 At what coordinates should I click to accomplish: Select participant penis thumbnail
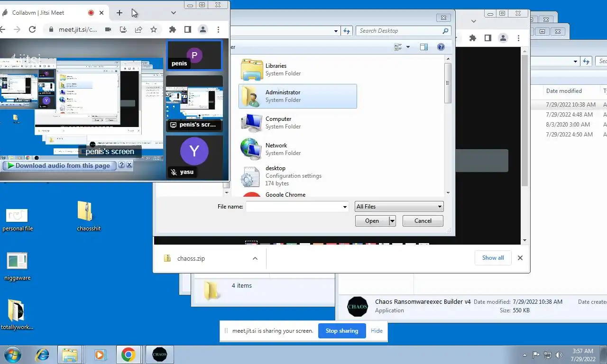tap(194, 55)
